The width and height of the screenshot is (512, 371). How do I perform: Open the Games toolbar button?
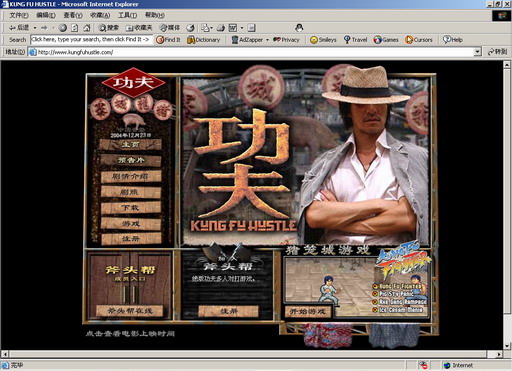pyautogui.click(x=386, y=40)
